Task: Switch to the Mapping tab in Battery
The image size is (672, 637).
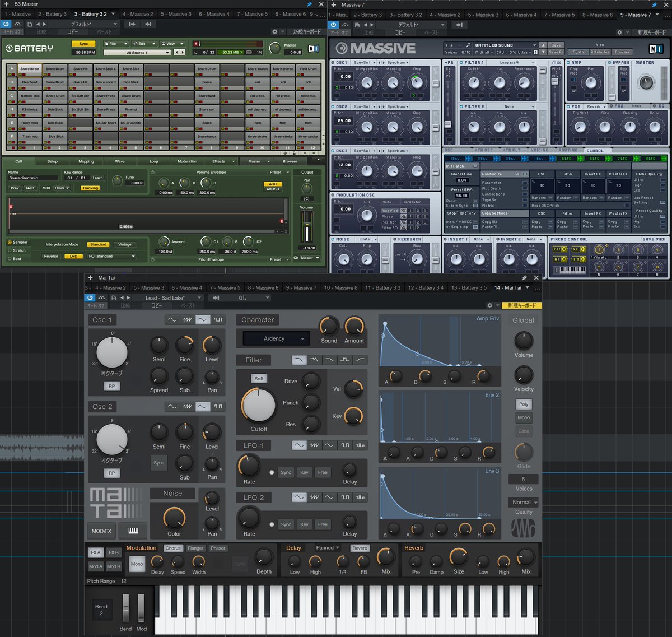Action: [86, 161]
